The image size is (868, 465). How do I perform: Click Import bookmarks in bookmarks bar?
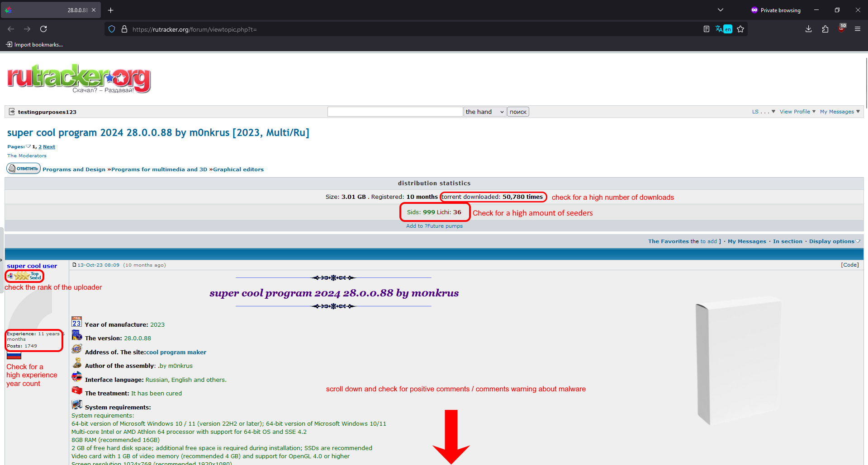coord(34,44)
